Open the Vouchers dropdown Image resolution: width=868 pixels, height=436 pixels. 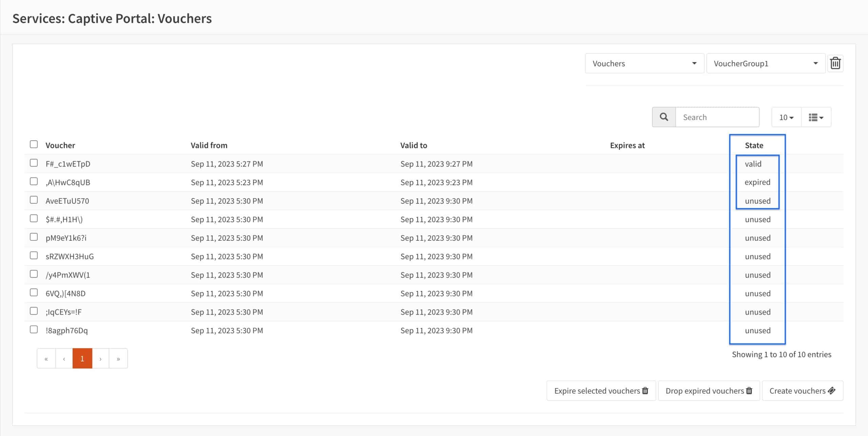[644, 63]
